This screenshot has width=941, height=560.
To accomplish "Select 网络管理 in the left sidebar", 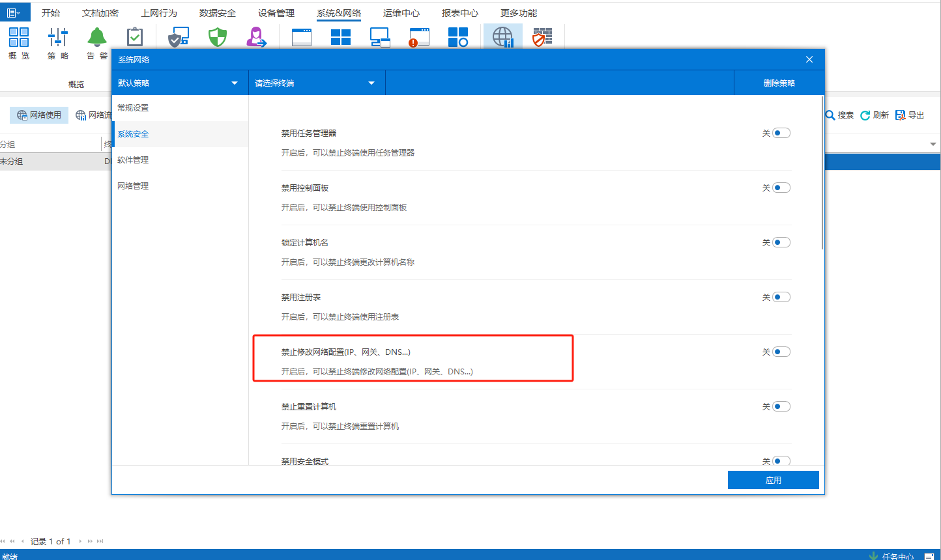I will click(x=133, y=186).
